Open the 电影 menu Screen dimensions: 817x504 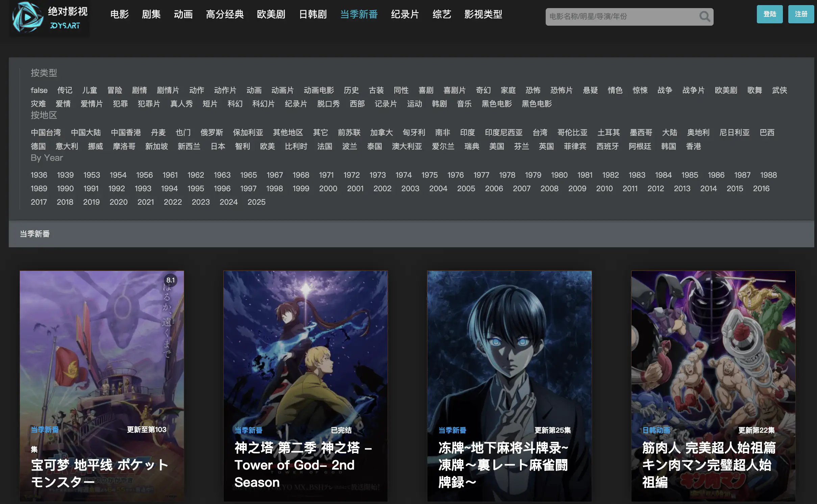click(x=119, y=14)
